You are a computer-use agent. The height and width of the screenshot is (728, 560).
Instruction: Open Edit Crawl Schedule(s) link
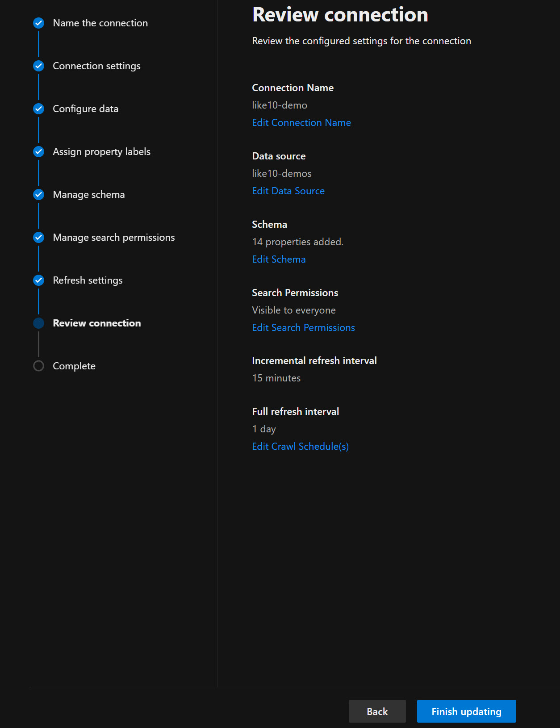[x=300, y=447]
